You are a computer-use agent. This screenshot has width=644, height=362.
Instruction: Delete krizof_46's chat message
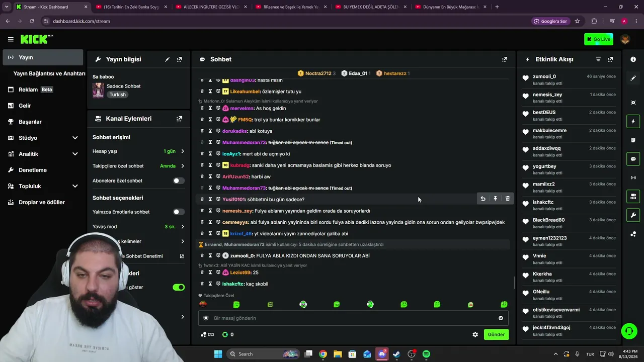coord(202,233)
